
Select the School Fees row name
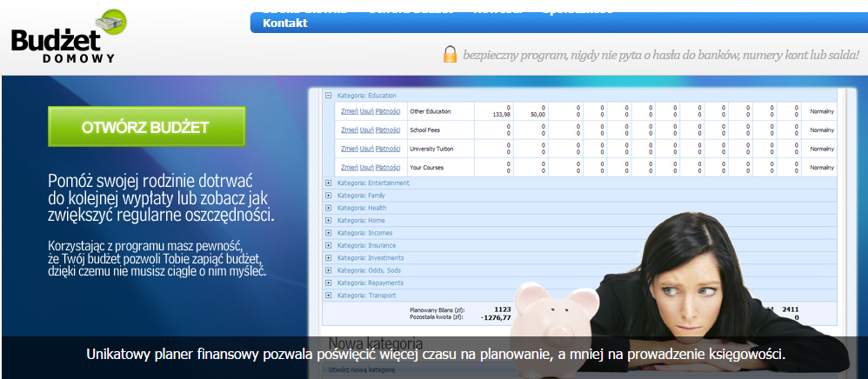(425, 130)
